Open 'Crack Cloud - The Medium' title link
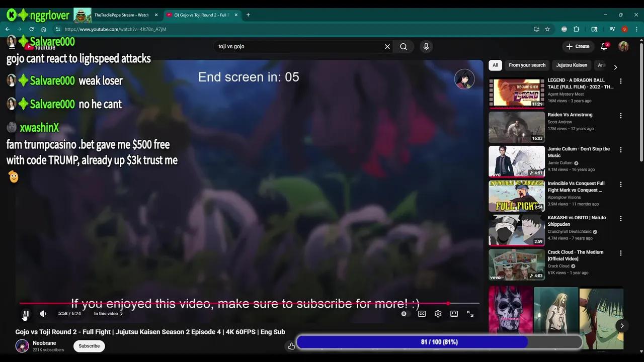Image resolution: width=644 pixels, height=362 pixels. pyautogui.click(x=576, y=255)
